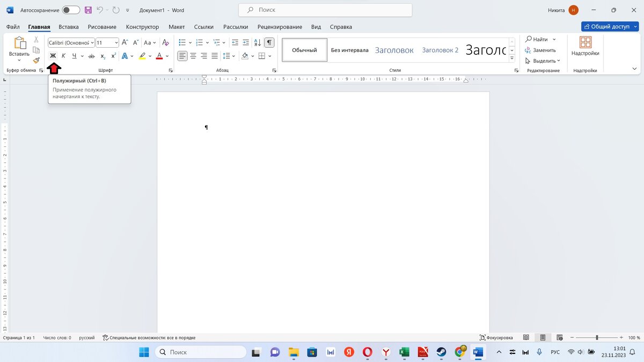The image size is (644, 362).
Task: Switch to the Рецензирование tab
Action: click(x=280, y=27)
